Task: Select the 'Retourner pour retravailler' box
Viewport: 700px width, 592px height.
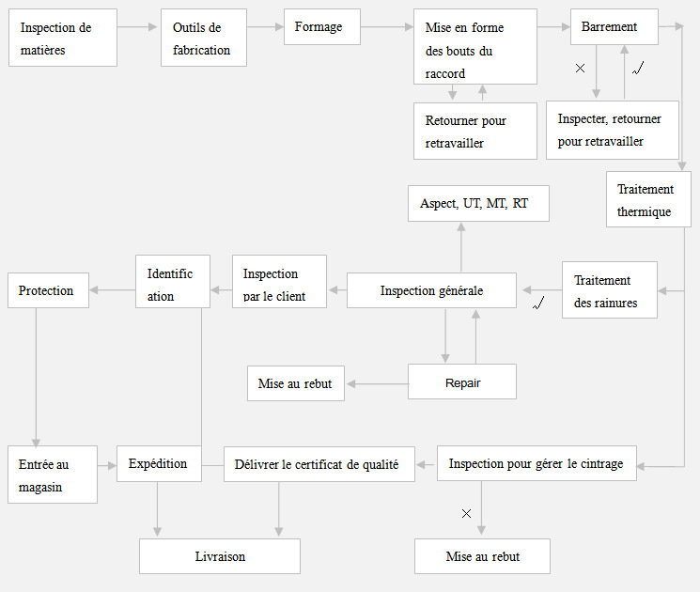Action: [x=474, y=132]
